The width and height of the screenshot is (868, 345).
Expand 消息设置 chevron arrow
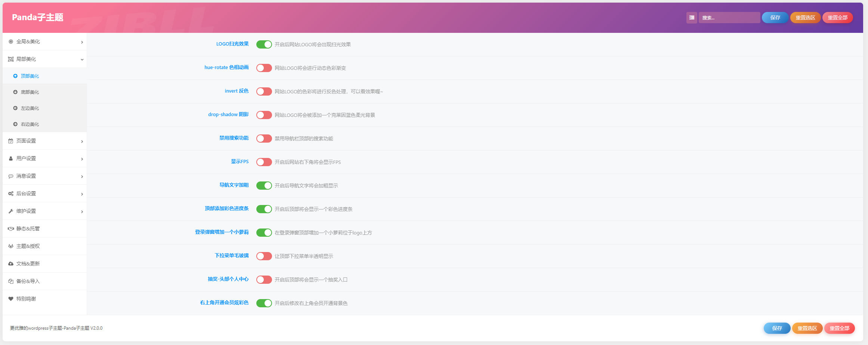coord(82,177)
